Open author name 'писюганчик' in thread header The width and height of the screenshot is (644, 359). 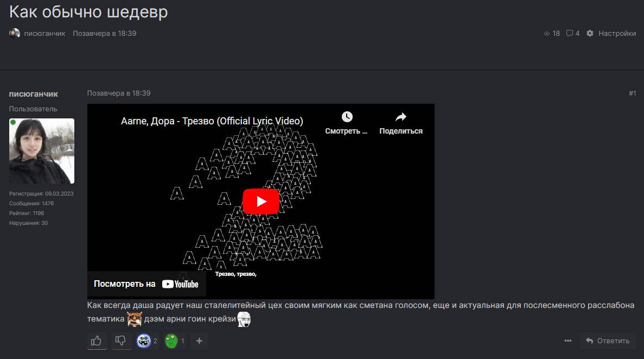(44, 33)
